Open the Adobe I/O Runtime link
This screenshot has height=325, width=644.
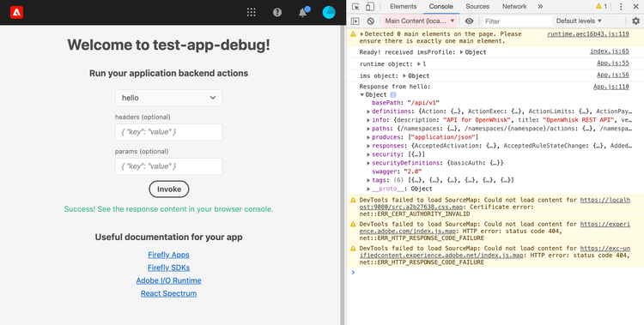point(169,280)
